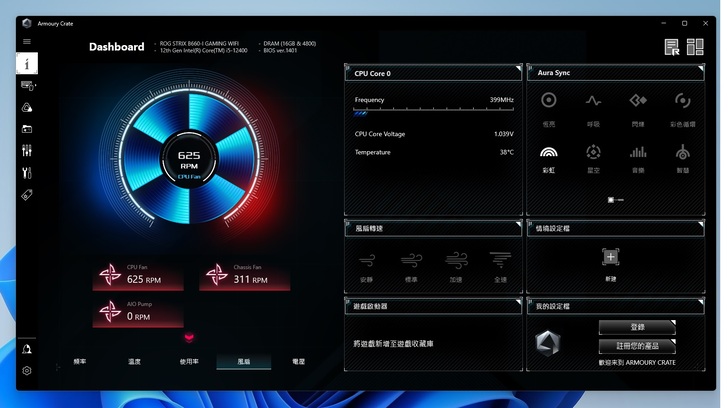Click the BIOS ver.1401 text
The width and height of the screenshot is (728, 408).
coord(280,51)
